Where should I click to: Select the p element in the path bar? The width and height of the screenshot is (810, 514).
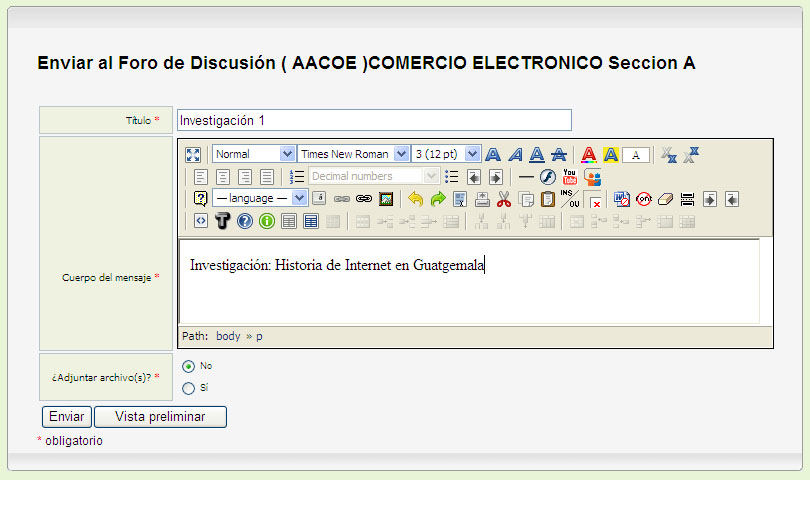pos(259,337)
